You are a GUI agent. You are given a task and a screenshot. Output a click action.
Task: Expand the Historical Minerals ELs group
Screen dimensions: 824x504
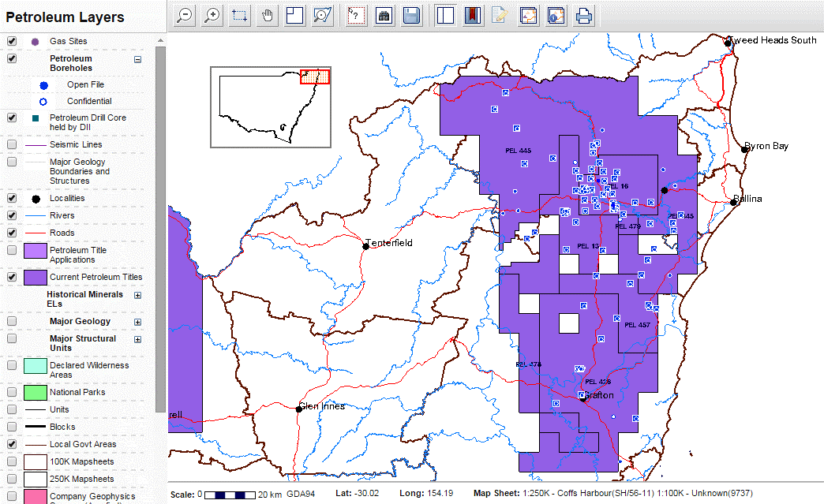click(x=137, y=295)
